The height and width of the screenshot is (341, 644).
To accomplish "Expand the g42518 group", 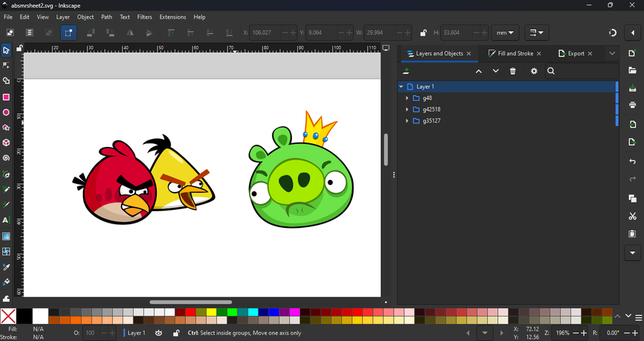I will coord(407,110).
